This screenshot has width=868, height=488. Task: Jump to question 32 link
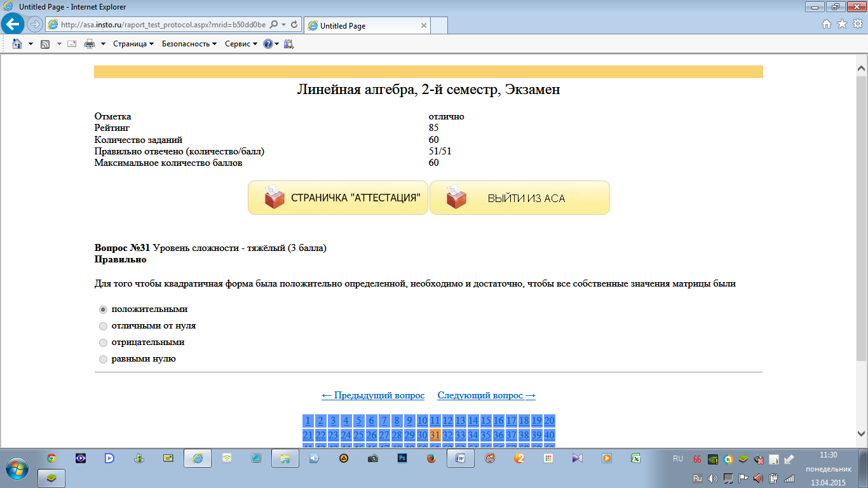point(448,435)
